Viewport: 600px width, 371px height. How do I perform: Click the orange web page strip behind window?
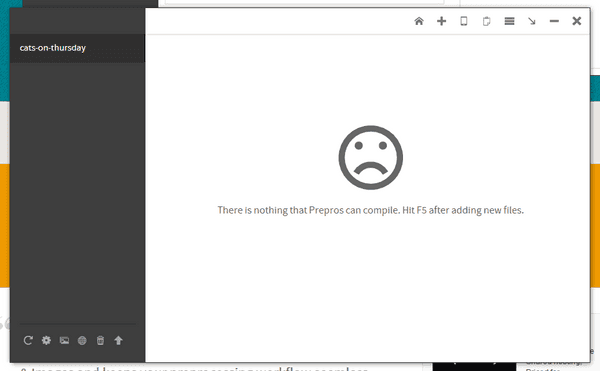click(5, 226)
